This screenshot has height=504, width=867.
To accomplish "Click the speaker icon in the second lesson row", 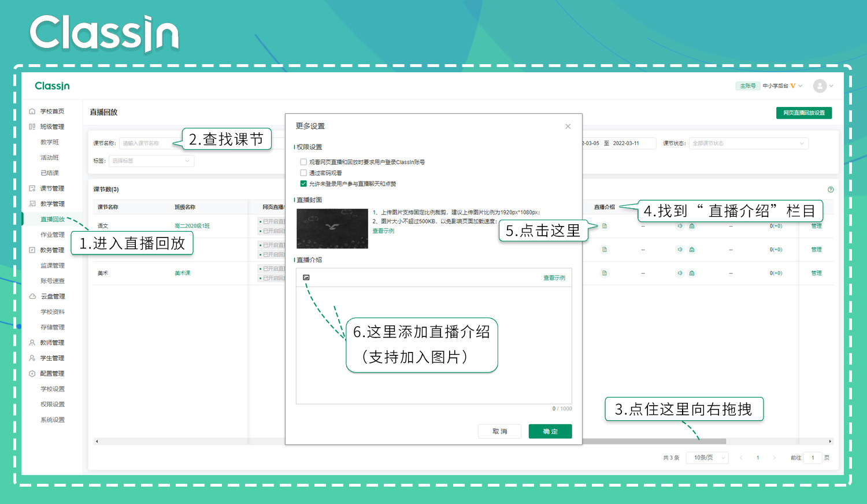I will (x=680, y=250).
